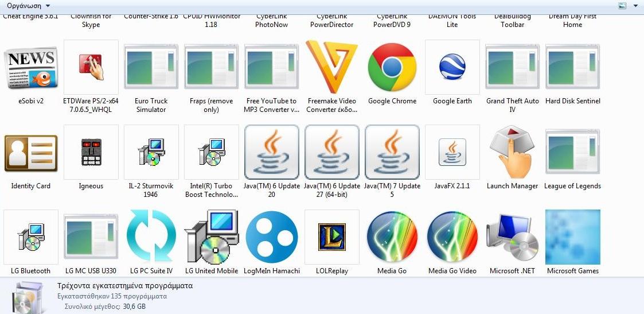Select the Google Chrome icon

tap(392, 67)
